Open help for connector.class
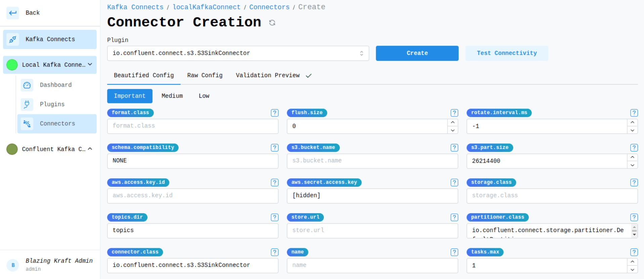The width and height of the screenshot is (644, 279). (x=274, y=252)
